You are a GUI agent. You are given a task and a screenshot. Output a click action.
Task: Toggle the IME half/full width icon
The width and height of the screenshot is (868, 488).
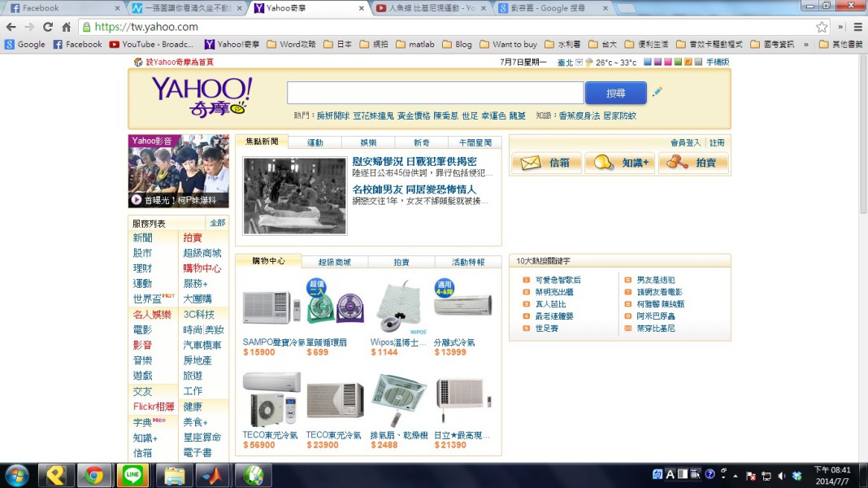[x=683, y=474]
